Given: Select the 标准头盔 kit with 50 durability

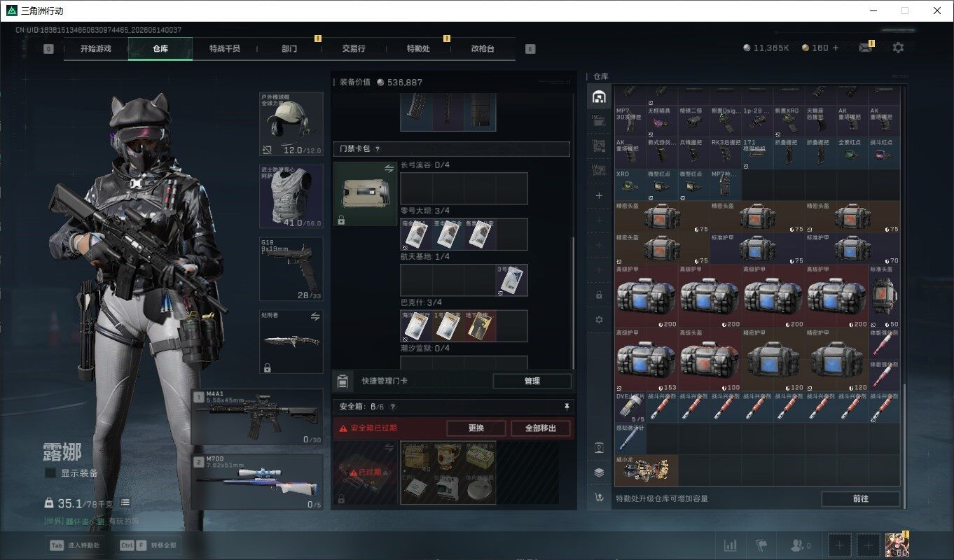Looking at the screenshot, I should pos(884,296).
